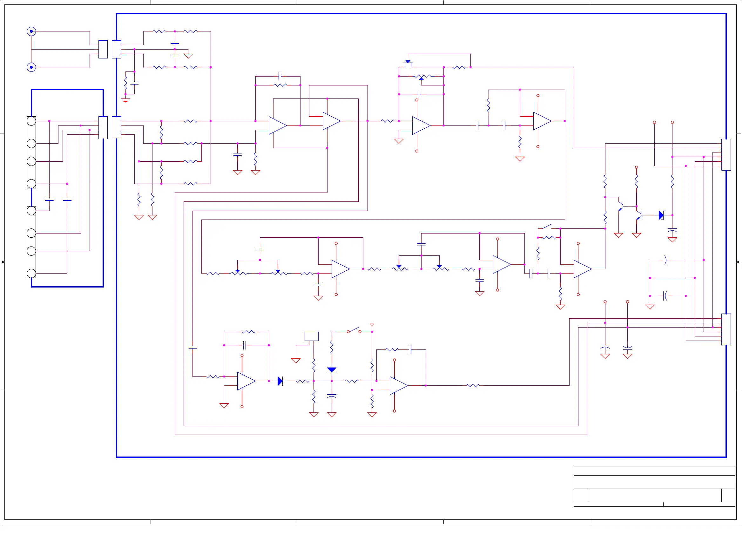Select the topmost circle of upper pin header
The height and width of the screenshot is (535, 756).
tap(31, 121)
